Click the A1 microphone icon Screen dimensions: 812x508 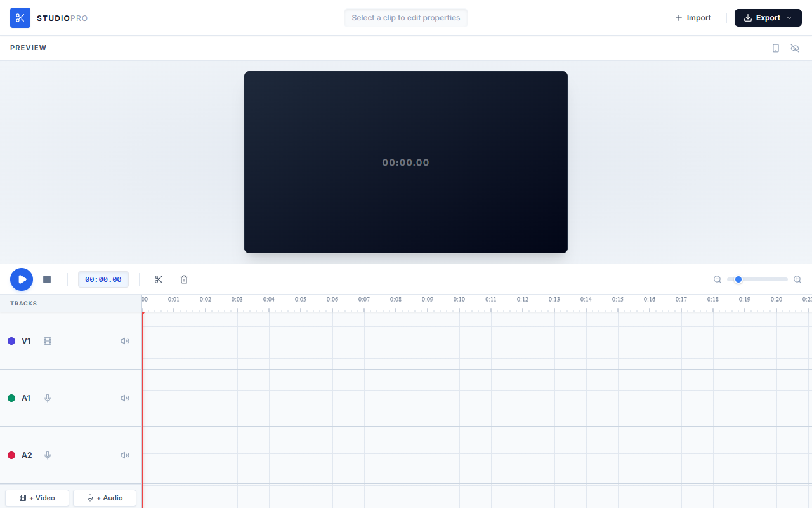48,398
